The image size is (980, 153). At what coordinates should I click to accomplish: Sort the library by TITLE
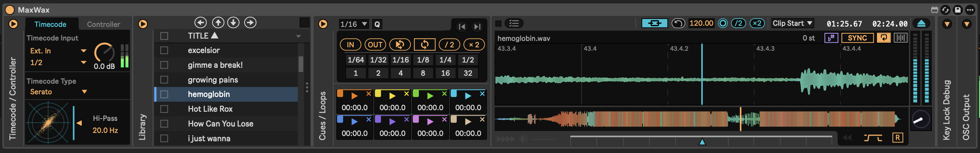point(203,36)
